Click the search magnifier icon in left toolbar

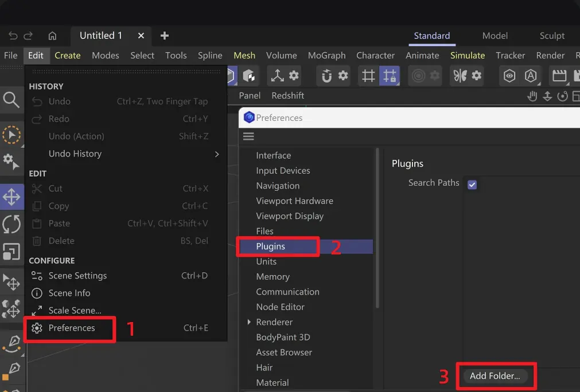tap(11, 100)
